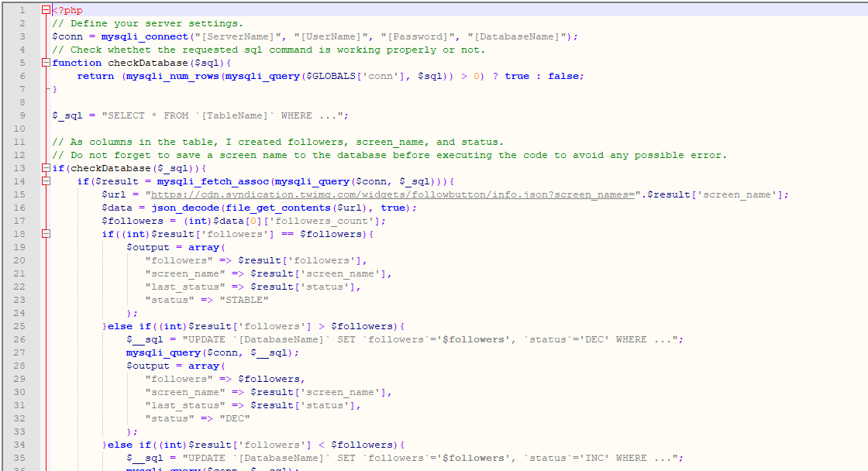The width and height of the screenshot is (868, 471).
Task: Collapse the checkDatabase function body
Action: pyautogui.click(x=44, y=62)
